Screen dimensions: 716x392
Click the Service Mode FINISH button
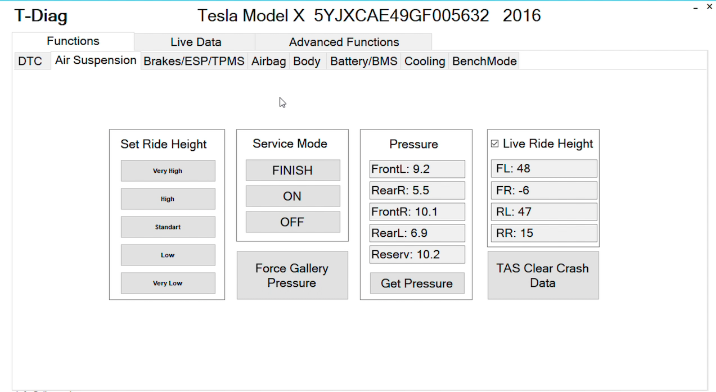click(x=293, y=170)
